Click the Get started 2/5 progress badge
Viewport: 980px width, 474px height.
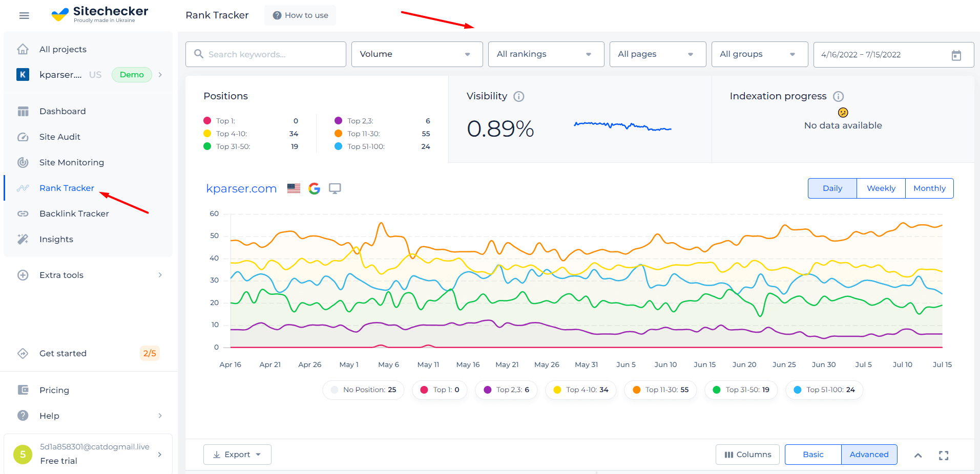click(150, 353)
